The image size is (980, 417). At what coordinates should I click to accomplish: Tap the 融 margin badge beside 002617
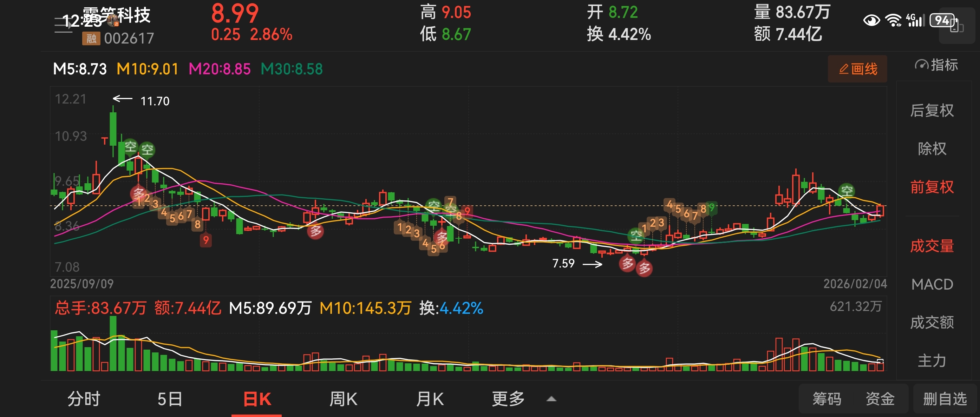(91, 38)
